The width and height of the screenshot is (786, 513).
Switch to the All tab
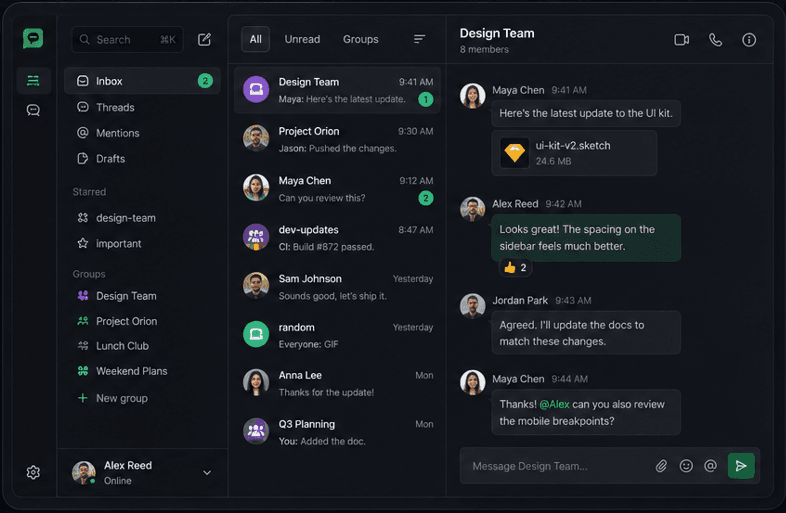point(256,39)
